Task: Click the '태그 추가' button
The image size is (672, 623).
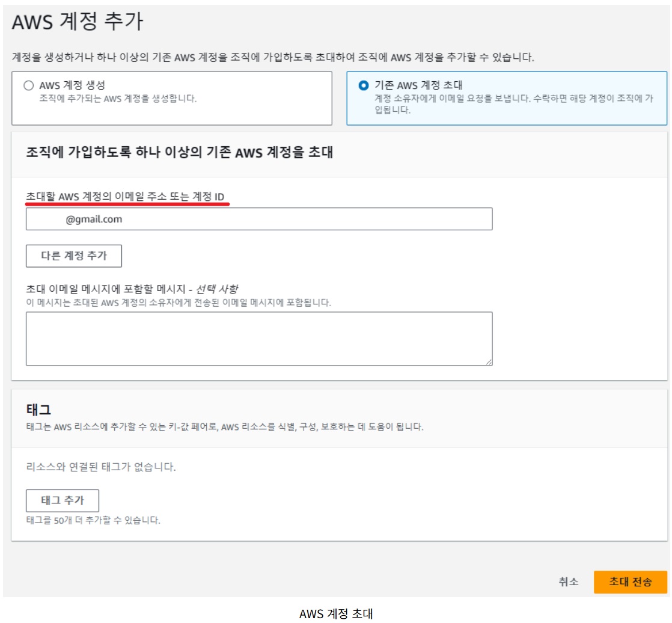Action: (63, 500)
